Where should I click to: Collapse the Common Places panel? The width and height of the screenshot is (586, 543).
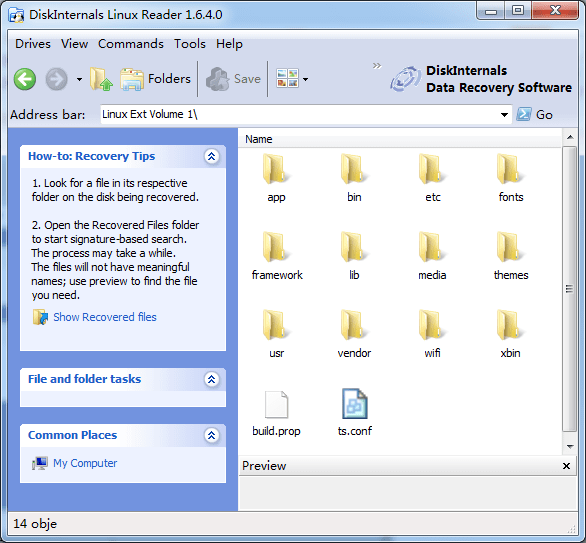[x=212, y=435]
